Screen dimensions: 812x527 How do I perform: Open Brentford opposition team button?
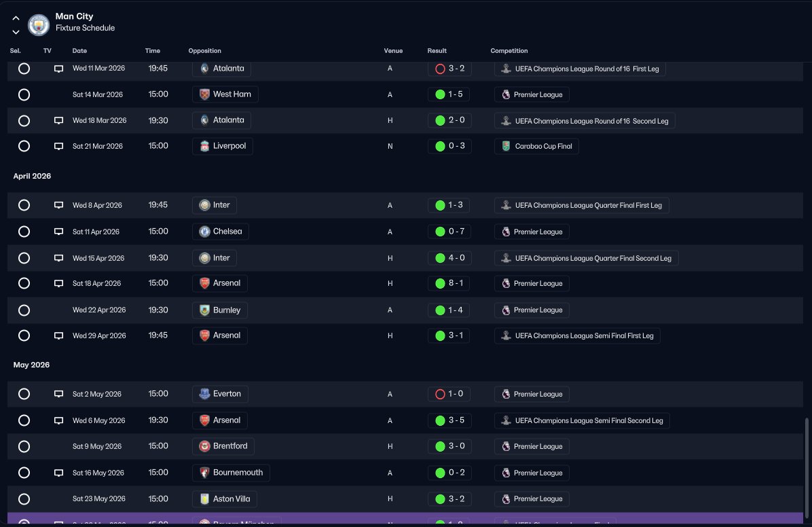pyautogui.click(x=223, y=446)
